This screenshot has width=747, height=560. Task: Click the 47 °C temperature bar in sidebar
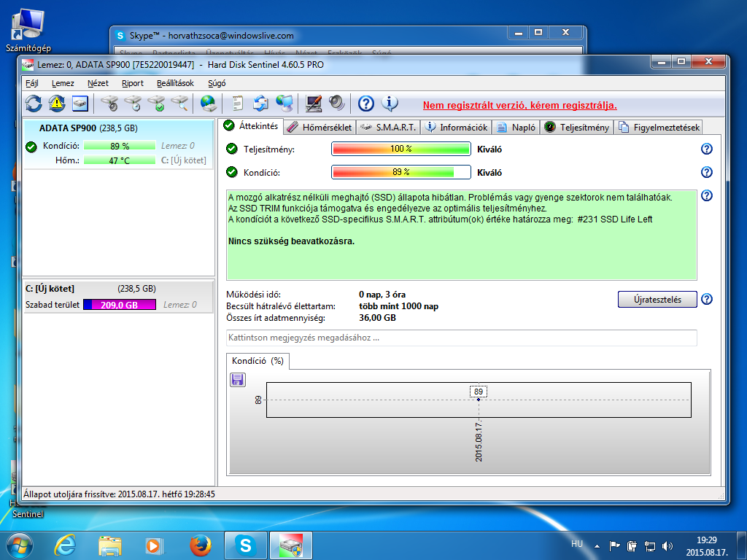(x=120, y=160)
